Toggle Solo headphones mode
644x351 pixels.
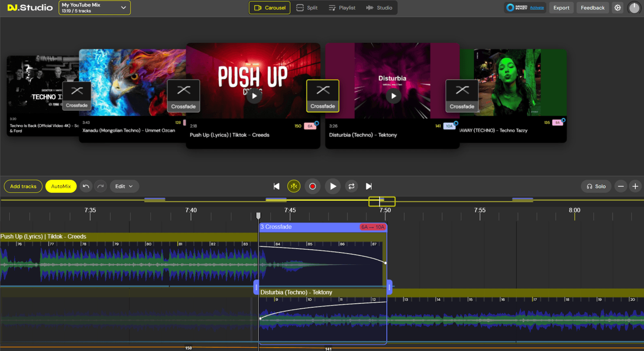point(596,186)
